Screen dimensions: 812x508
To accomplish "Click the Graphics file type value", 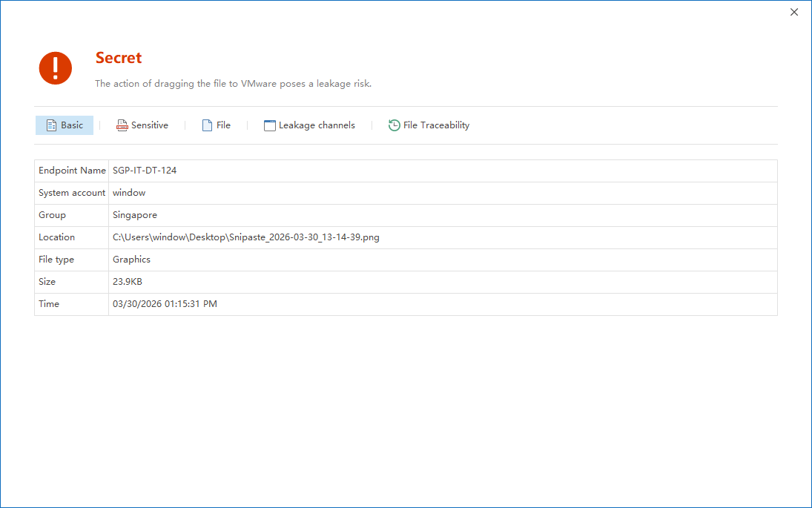I will click(131, 260).
